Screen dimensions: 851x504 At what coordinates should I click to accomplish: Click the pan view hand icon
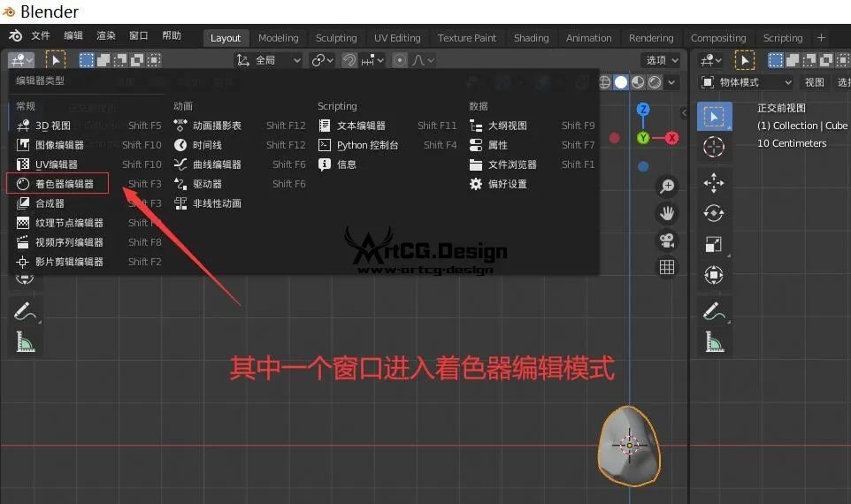pos(667,213)
